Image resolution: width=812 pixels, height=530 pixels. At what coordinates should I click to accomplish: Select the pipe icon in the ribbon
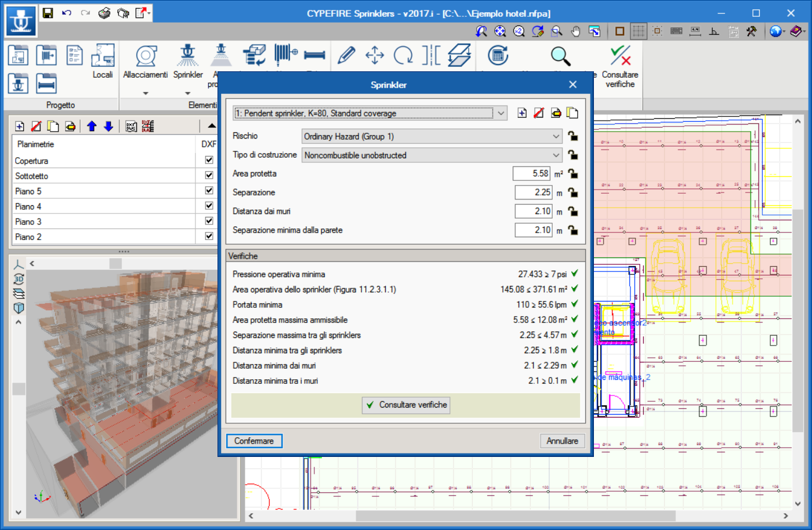(x=314, y=55)
